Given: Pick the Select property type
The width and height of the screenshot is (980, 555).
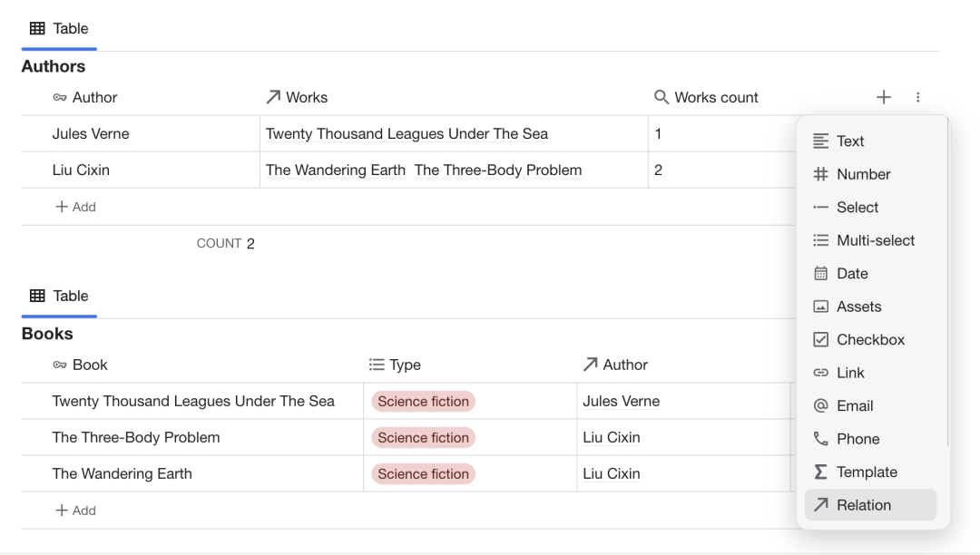Looking at the screenshot, I should tap(857, 208).
